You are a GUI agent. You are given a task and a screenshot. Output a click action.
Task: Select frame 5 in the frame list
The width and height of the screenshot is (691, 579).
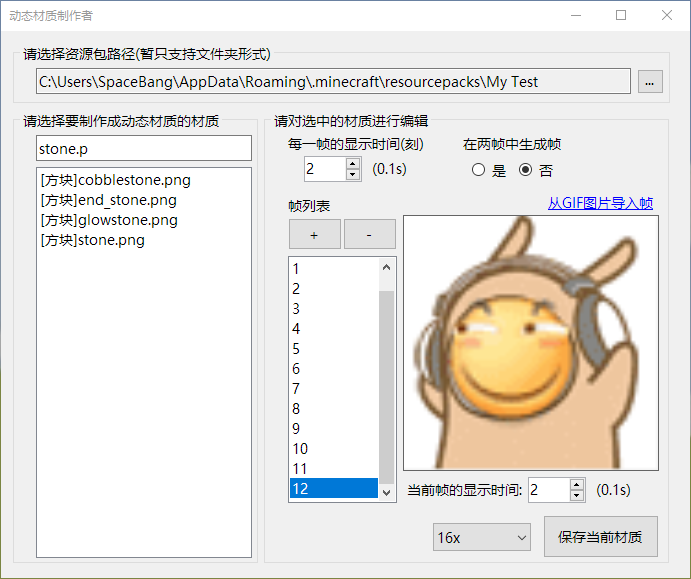(334, 349)
